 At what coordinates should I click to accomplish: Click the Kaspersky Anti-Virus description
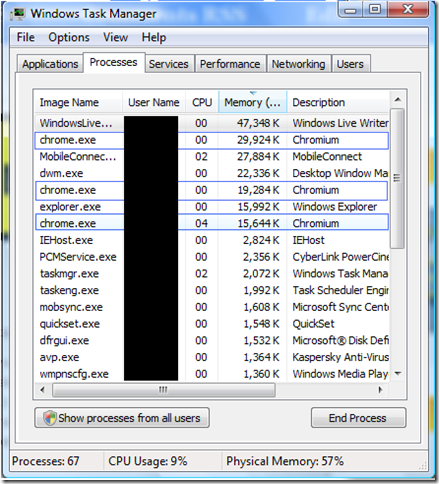click(x=340, y=357)
